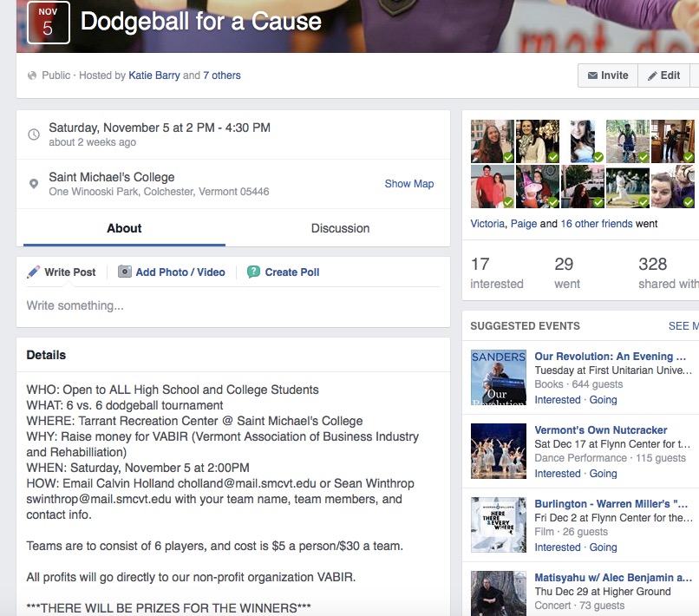The image size is (699, 616).
Task: Click the camera icon for Add Photo / Video
Action: pos(125,272)
